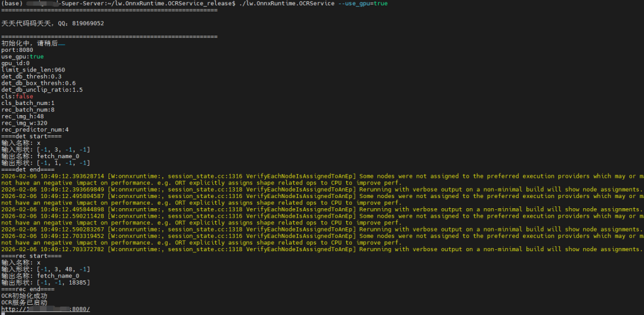Click the warning timestamped 10:49:12.393669849
This screenshot has width=644, height=315.
pyautogui.click(x=321, y=189)
